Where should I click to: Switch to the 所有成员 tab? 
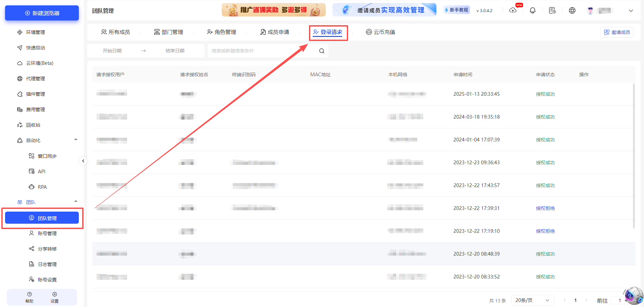(x=116, y=32)
